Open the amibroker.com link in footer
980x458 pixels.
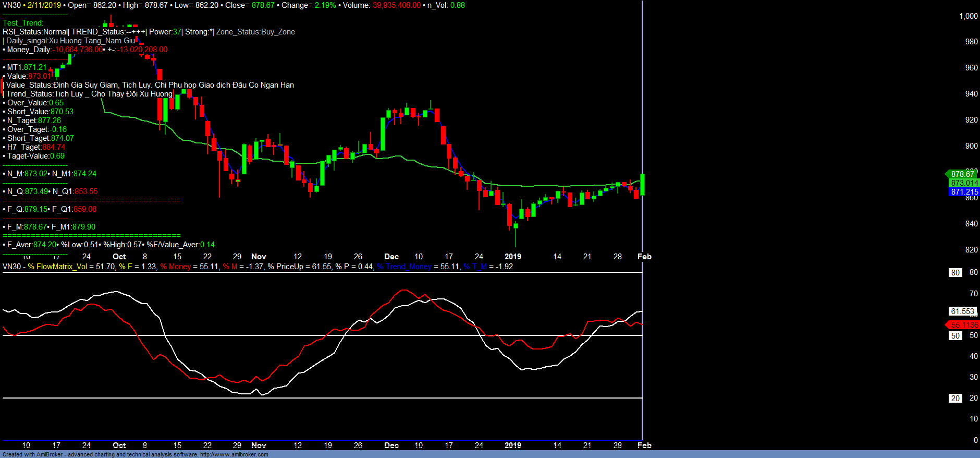[234, 454]
